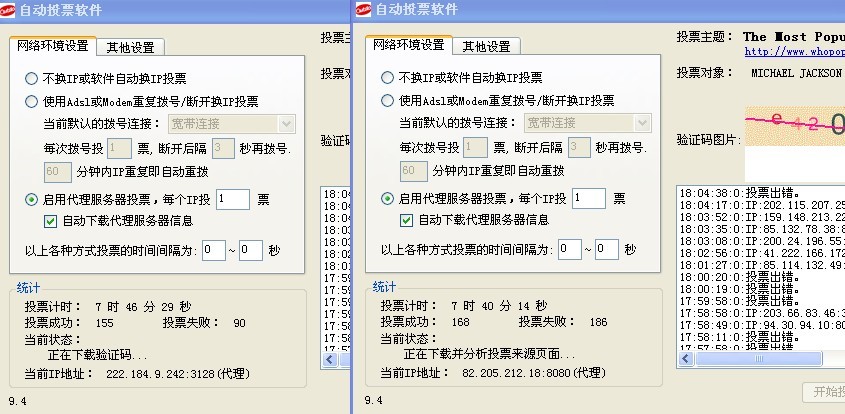Image resolution: width=845 pixels, height=414 pixels.
Task: Click the captcha image in right window
Action: click(795, 126)
